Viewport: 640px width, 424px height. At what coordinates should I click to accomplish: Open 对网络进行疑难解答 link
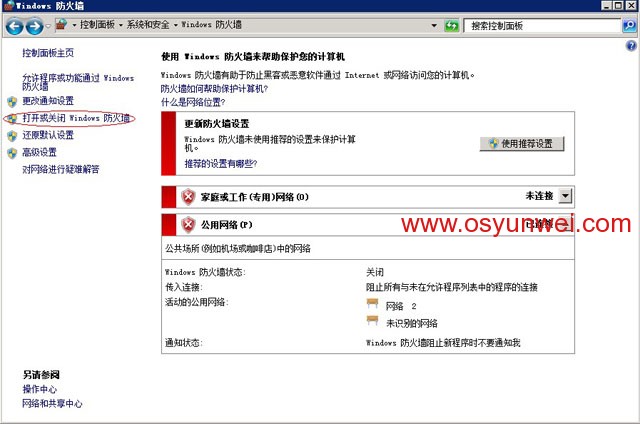[61, 169]
